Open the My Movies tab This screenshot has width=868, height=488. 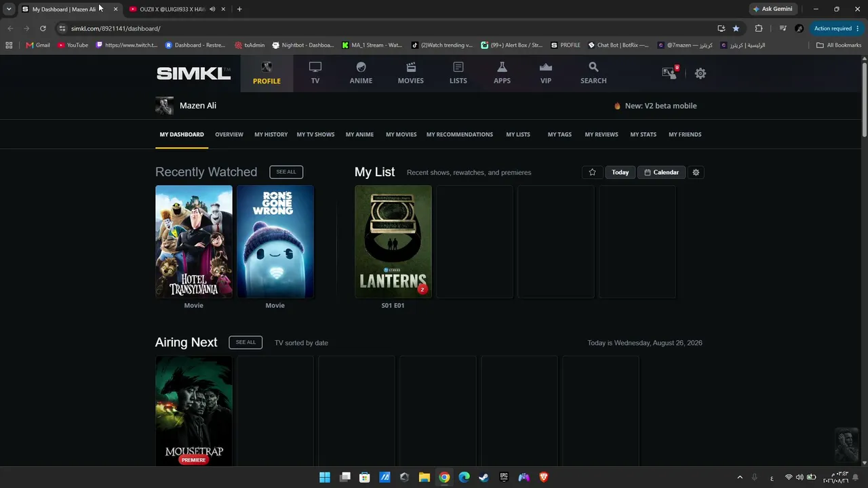401,134
